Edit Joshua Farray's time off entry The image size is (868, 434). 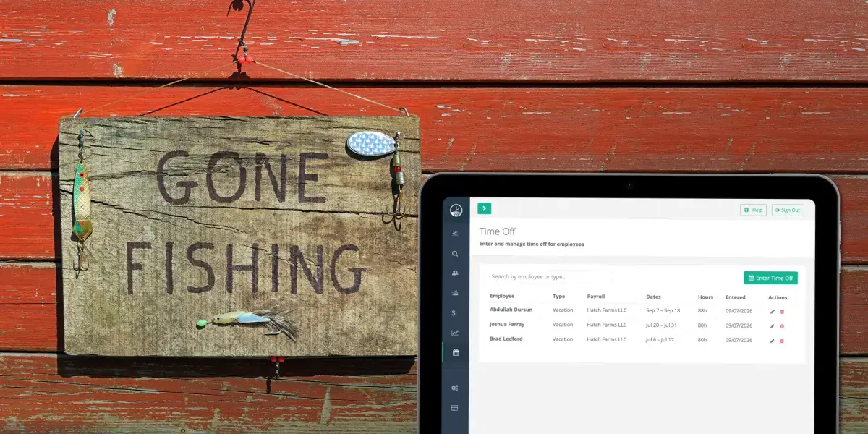coord(772,326)
